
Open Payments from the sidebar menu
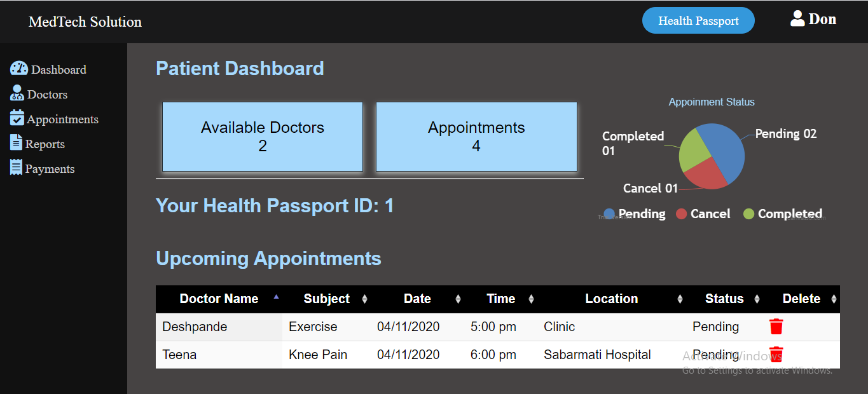point(50,169)
